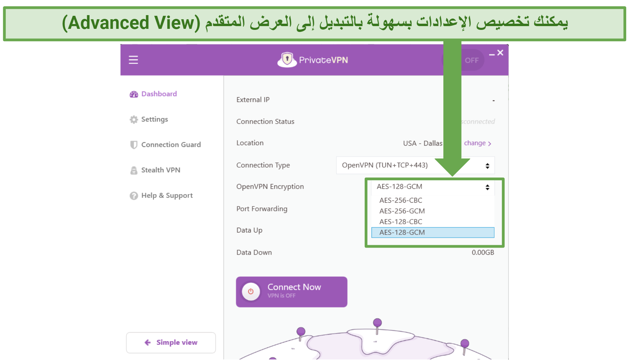This screenshot has height=364, width=630.
Task: Click the chevron next to change
Action: point(490,144)
